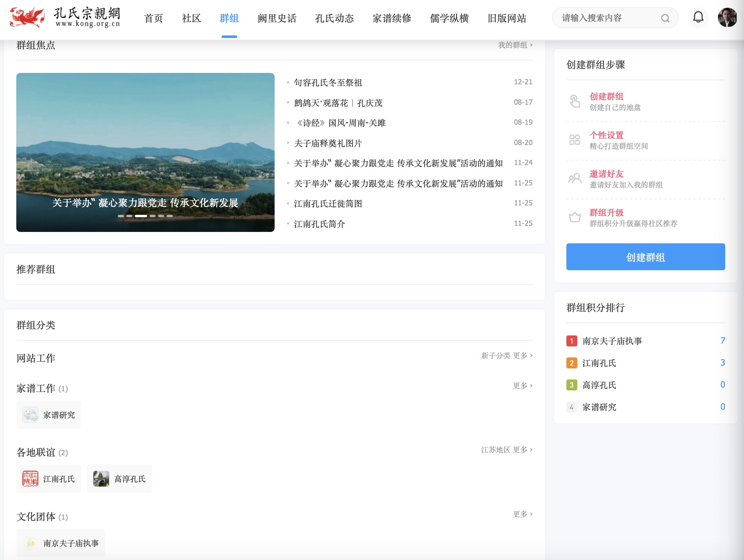Click 南京夫子庙执事 in the ranking list
The image size is (744, 560).
612,341
